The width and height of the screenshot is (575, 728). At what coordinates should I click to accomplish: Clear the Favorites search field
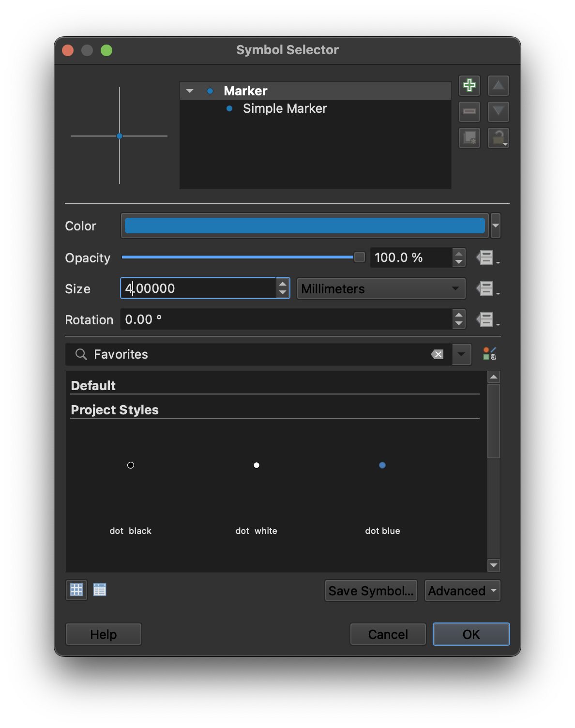[x=437, y=354]
